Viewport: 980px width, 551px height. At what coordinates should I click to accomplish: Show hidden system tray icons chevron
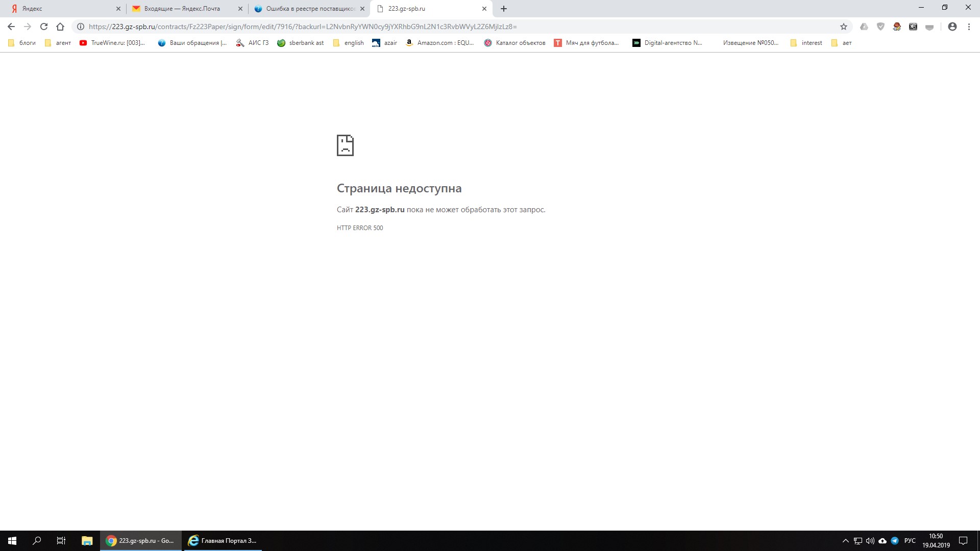845,541
